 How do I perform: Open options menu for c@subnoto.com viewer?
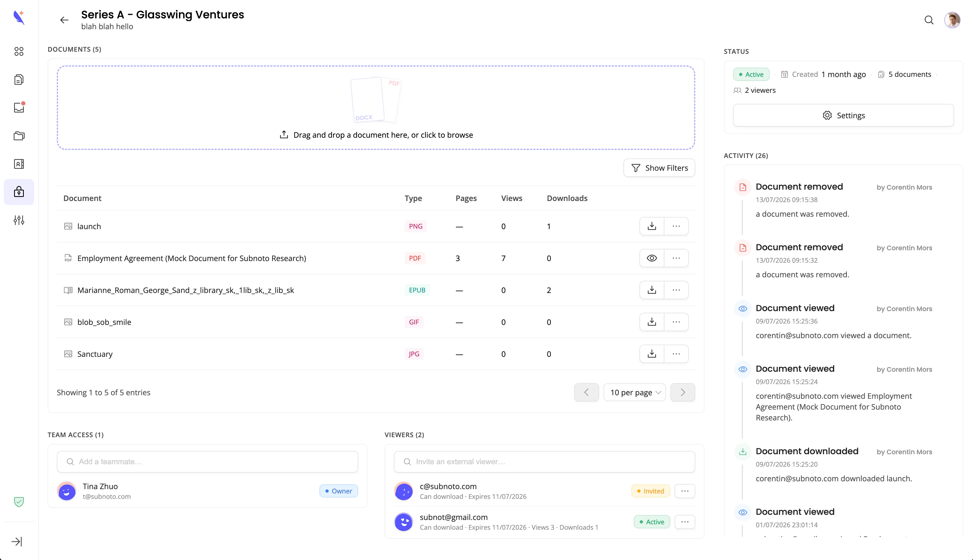point(685,491)
